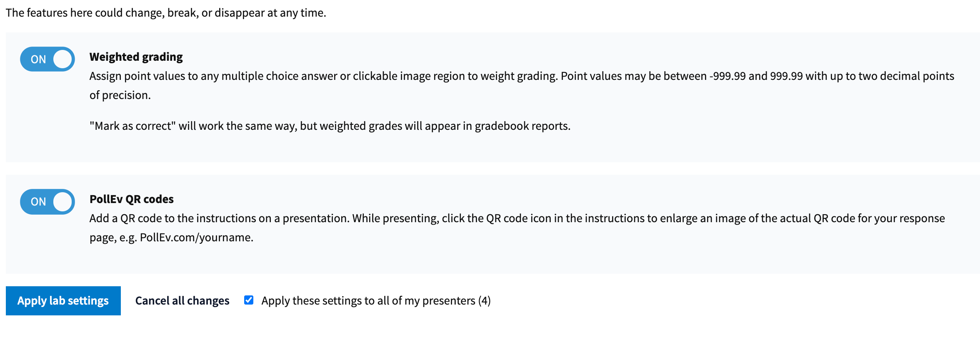Click the 'Assign point values' description text
This screenshot has width=980, height=342.
pos(522,86)
